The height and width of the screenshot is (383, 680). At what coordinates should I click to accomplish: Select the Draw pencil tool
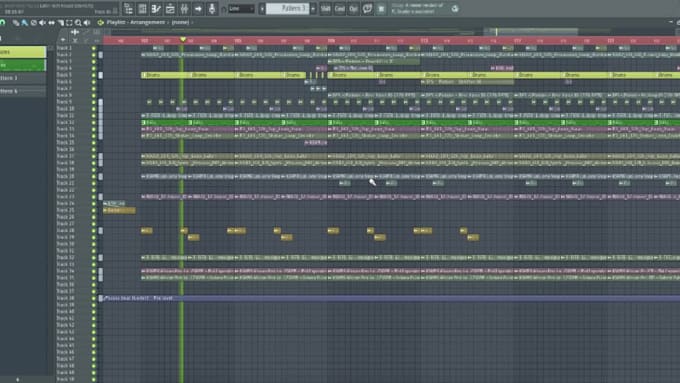click(x=16, y=23)
